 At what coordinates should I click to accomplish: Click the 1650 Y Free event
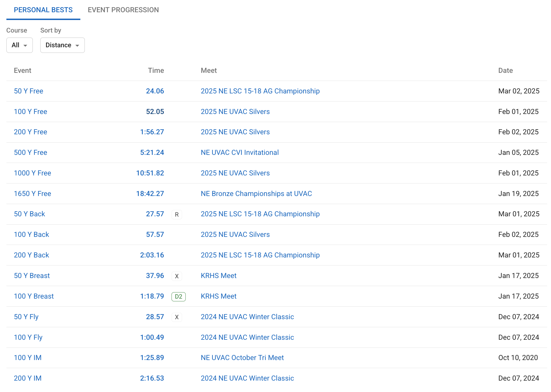tap(32, 194)
